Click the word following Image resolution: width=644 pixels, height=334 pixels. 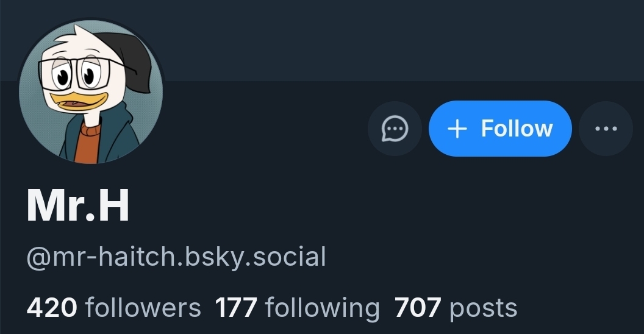click(x=323, y=308)
